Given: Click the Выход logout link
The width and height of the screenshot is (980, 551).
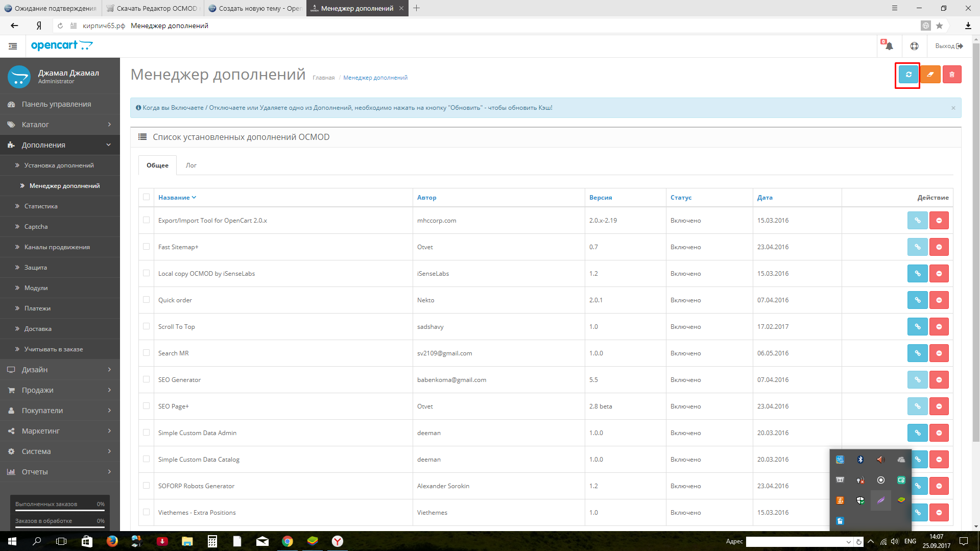Looking at the screenshot, I should pos(948,46).
